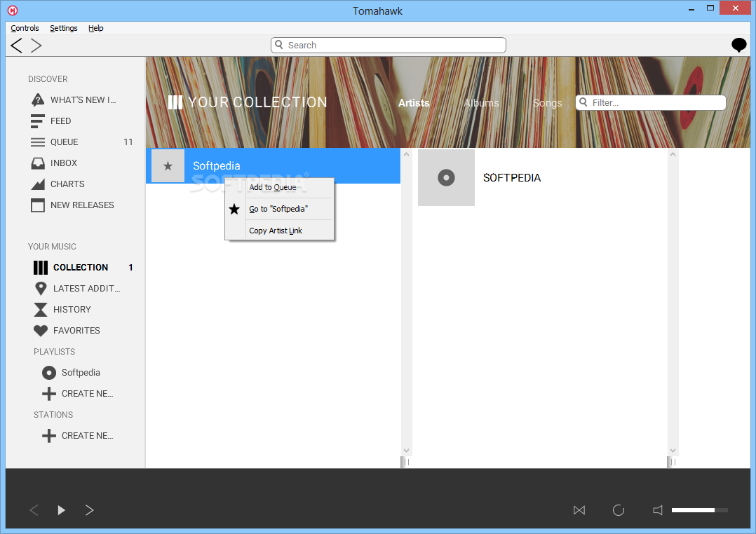
Task: Select the Collection icon under Your Music
Action: [x=41, y=268]
